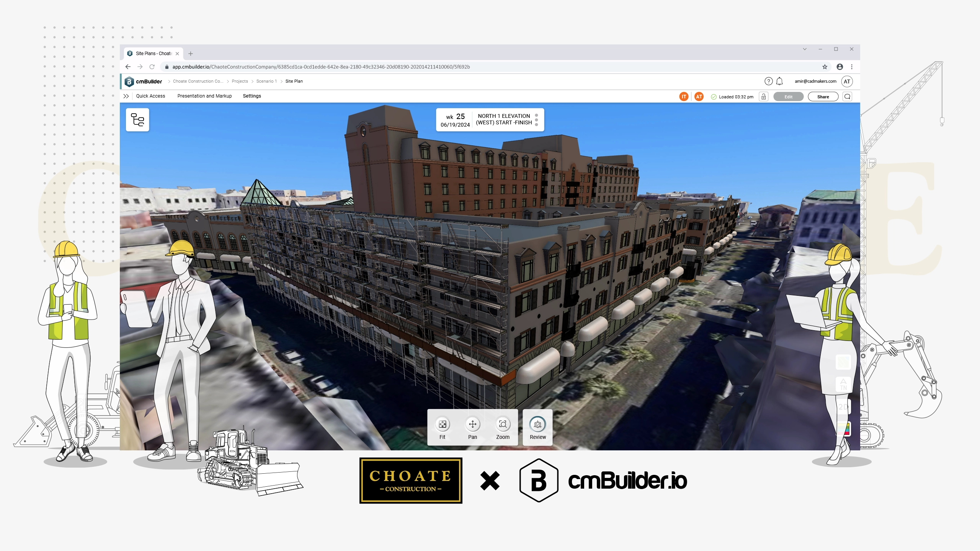Open the AT account avatar menu
Viewport: 980px width, 551px height.
point(847,81)
